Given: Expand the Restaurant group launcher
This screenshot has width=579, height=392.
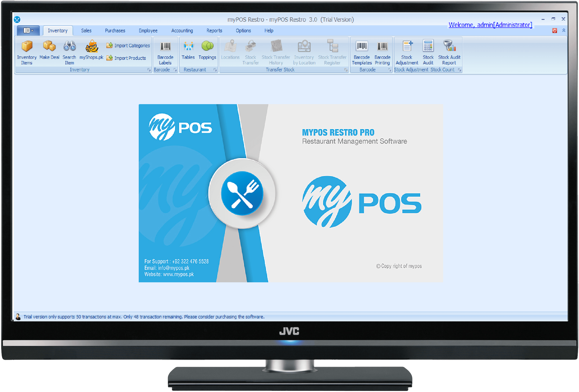Looking at the screenshot, I should (x=215, y=70).
